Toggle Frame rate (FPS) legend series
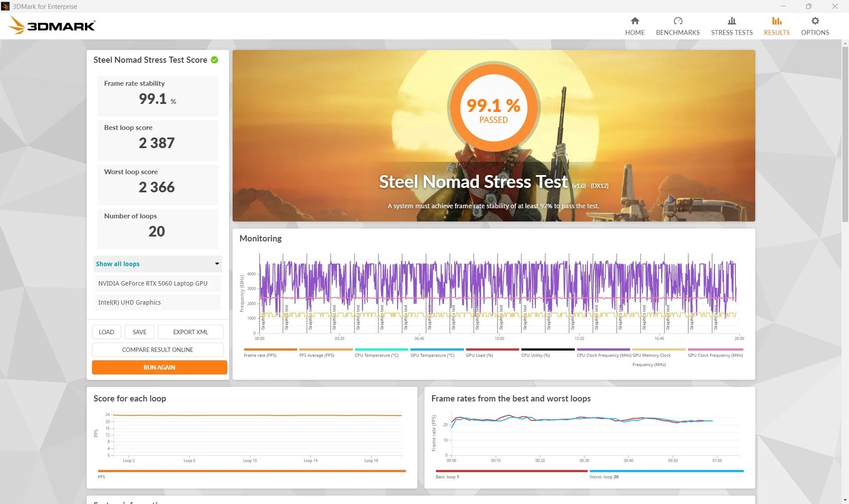Viewport: 849px width, 504px height. coord(260,355)
